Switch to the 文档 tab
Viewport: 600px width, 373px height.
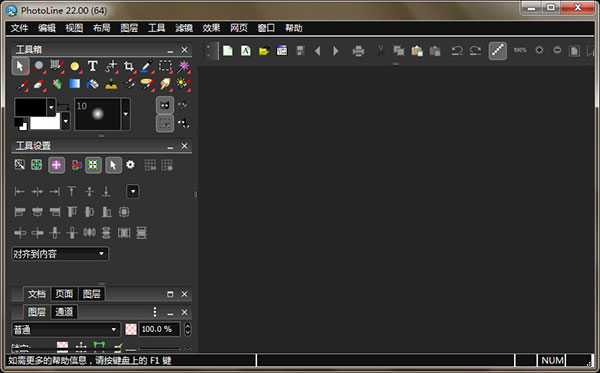pyautogui.click(x=37, y=294)
